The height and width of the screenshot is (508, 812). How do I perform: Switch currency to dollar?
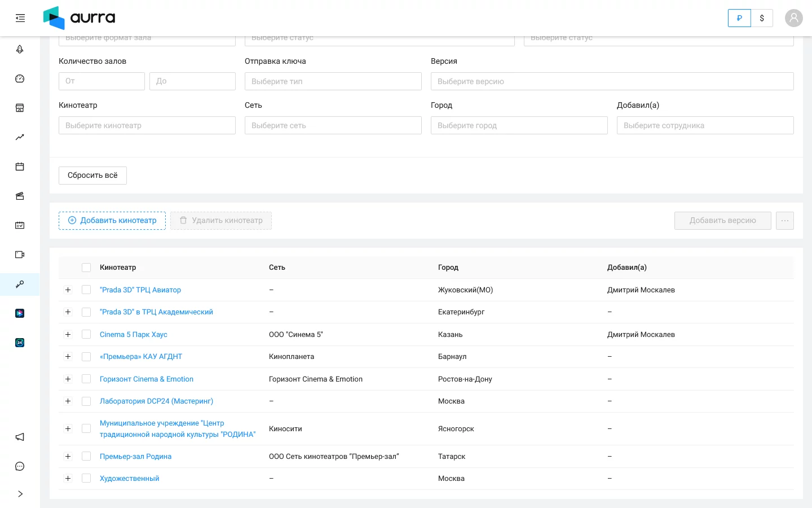[762, 18]
